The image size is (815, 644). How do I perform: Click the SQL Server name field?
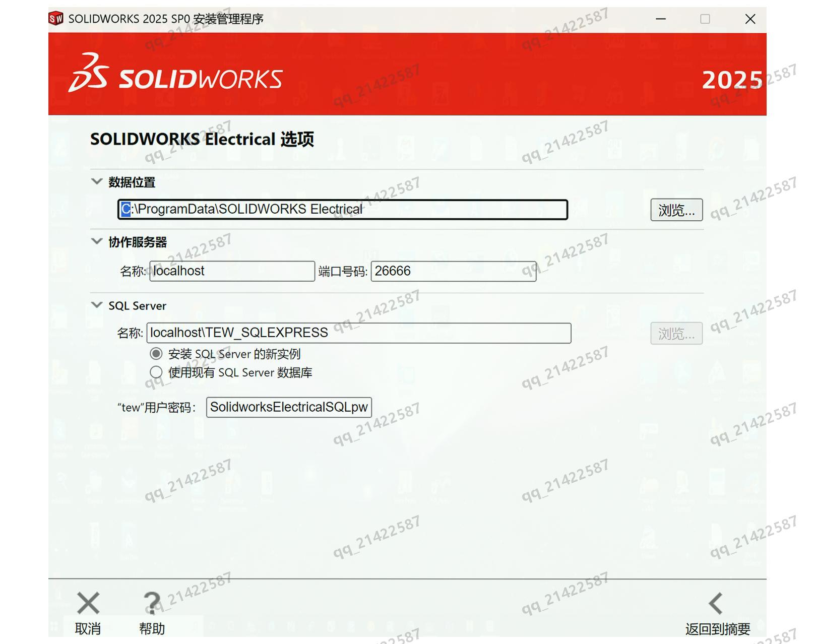click(359, 333)
